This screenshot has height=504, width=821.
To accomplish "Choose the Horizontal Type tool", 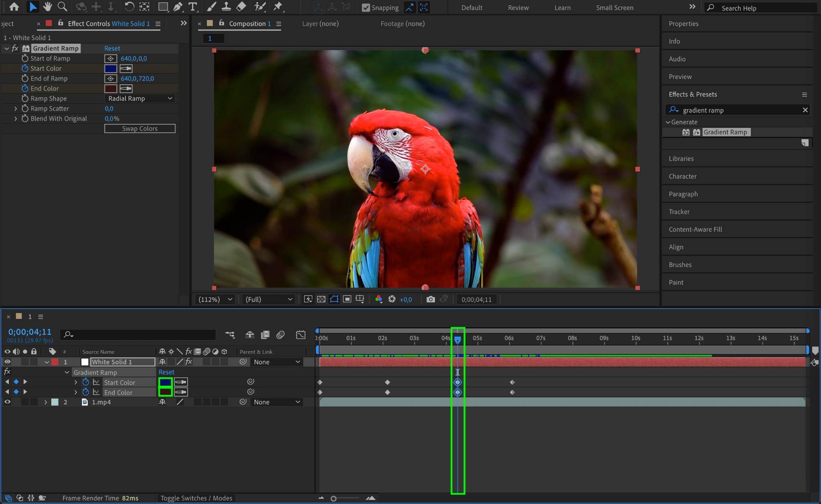I will click(193, 7).
